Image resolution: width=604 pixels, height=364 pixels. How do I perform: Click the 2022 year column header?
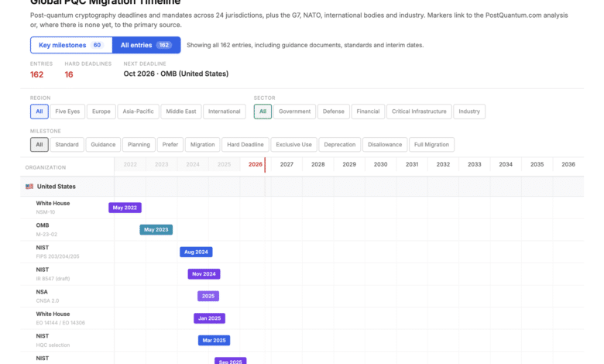tap(130, 164)
